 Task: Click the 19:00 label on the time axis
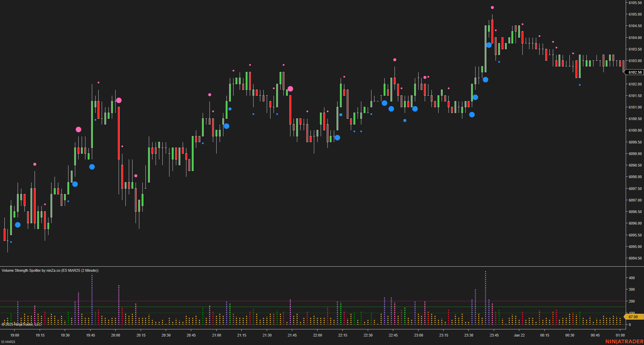pyautogui.click(x=15, y=335)
